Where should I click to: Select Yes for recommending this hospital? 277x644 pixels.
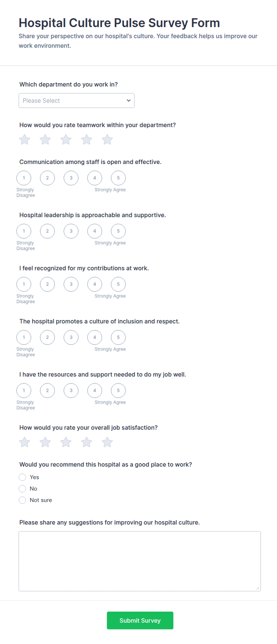[x=22, y=477]
